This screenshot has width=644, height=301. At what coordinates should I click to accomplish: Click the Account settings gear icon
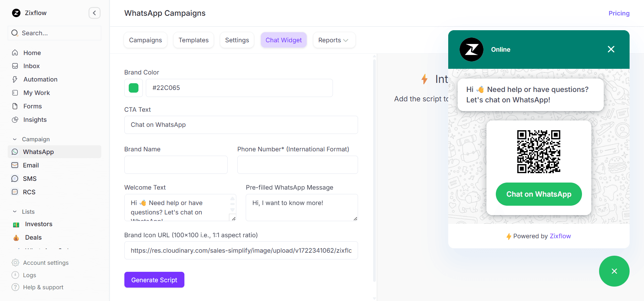click(15, 263)
